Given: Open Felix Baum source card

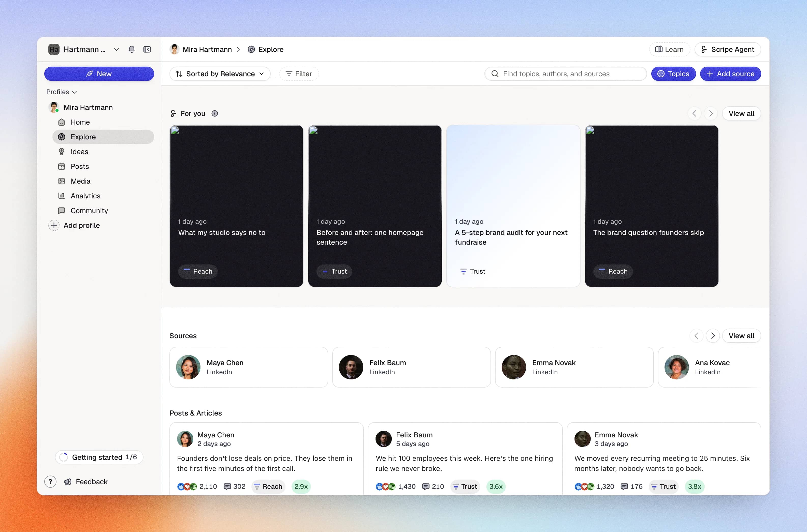Looking at the screenshot, I should coord(411,367).
